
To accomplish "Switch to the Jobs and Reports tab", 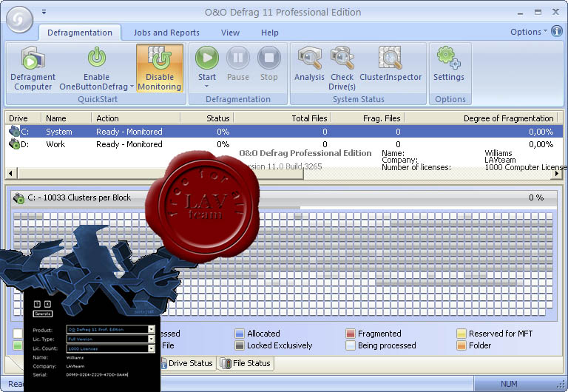I will coord(166,33).
